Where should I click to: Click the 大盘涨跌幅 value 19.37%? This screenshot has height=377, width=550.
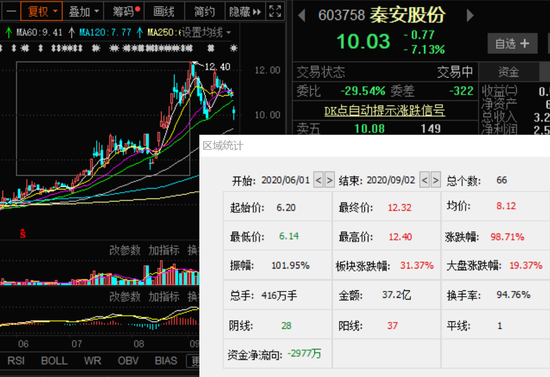[526, 265]
